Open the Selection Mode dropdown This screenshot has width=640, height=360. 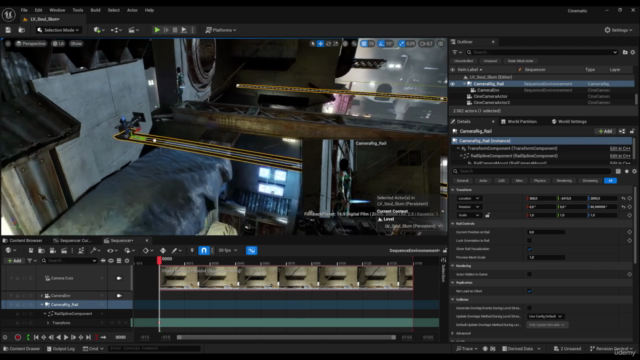[x=58, y=30]
